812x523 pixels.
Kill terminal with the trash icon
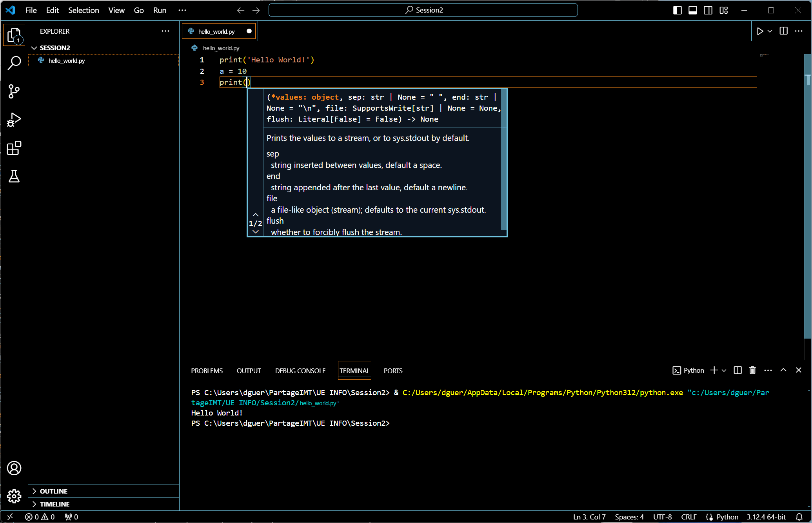pos(752,370)
